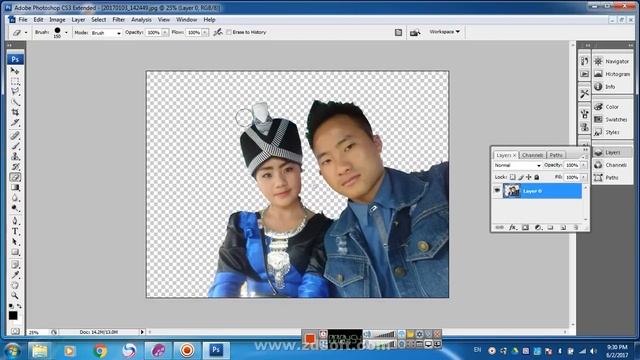Select the Pen tool

coord(15,221)
